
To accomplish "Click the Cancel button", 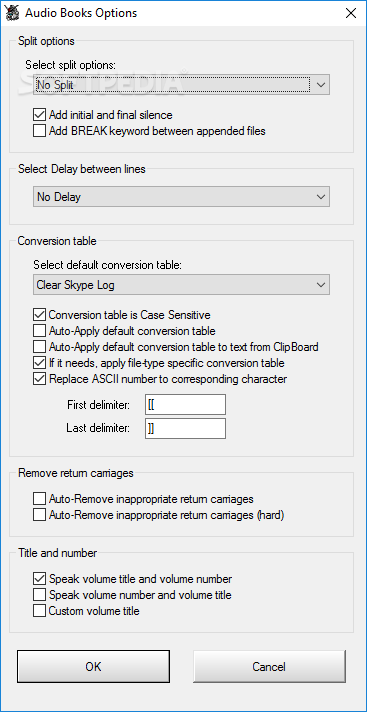I will click(x=269, y=667).
